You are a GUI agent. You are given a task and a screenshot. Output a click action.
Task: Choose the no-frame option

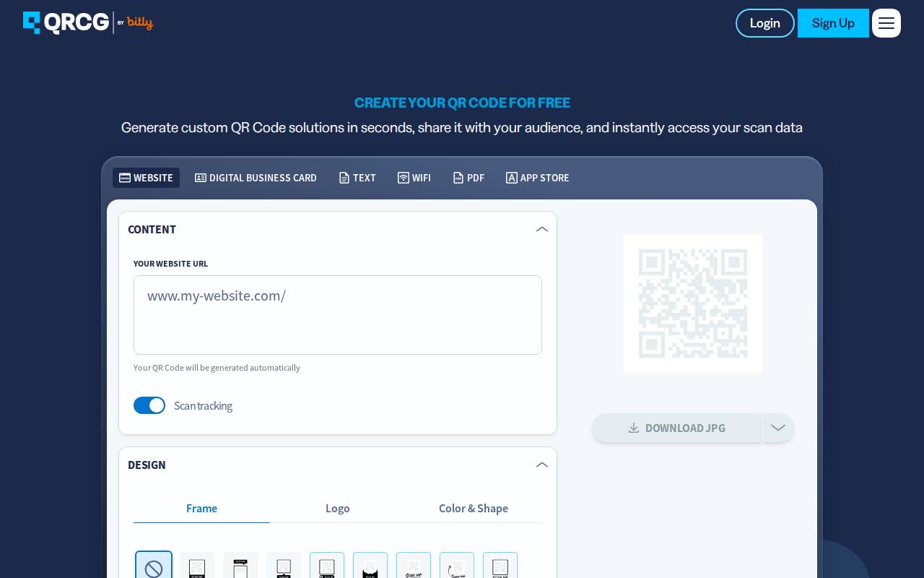point(154,566)
